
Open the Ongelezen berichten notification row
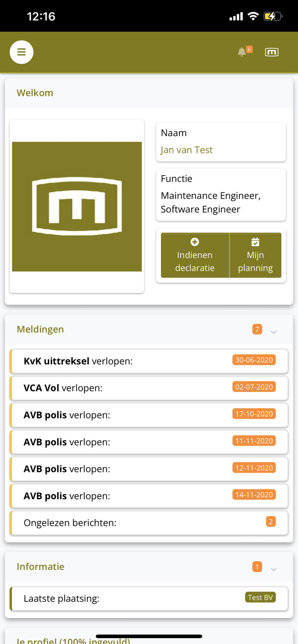tap(149, 522)
